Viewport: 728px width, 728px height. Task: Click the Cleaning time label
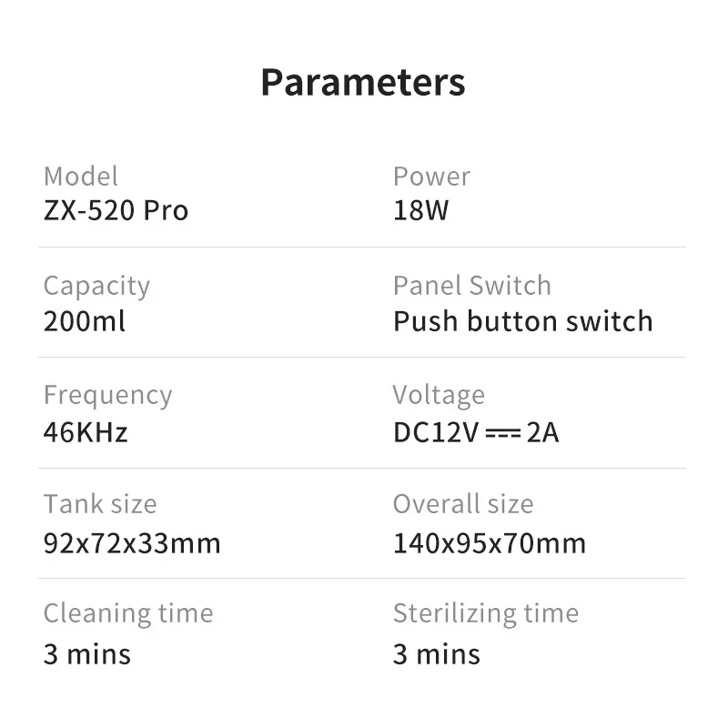(x=128, y=613)
